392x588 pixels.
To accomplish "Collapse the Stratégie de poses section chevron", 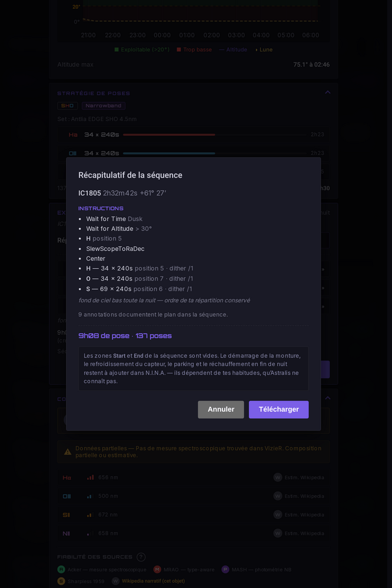I will [328, 92].
